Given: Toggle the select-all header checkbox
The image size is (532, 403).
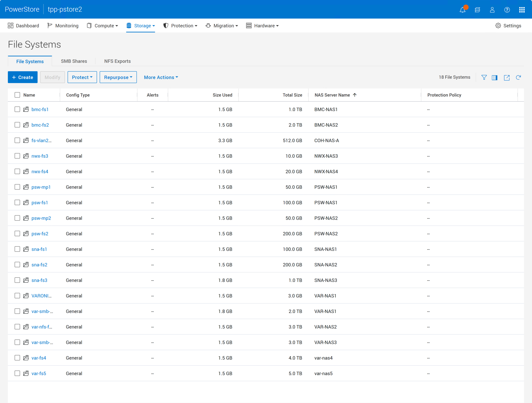Looking at the screenshot, I should click(17, 95).
